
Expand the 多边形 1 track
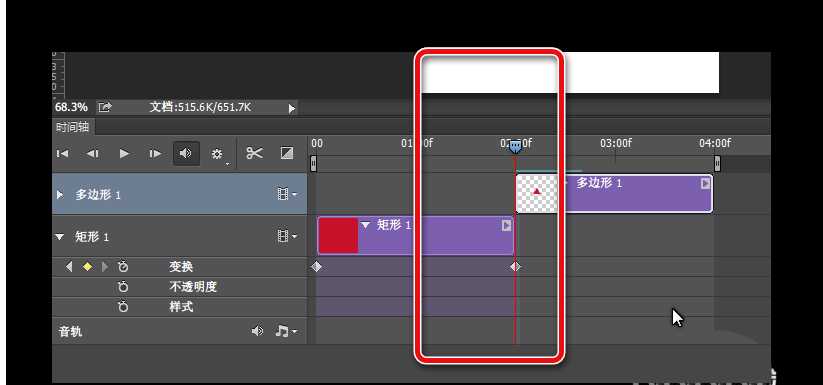60,195
